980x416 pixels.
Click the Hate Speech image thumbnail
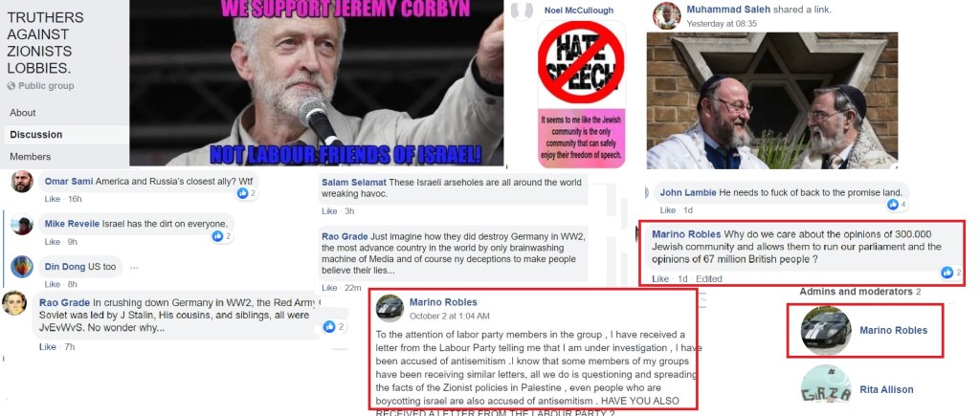(581, 94)
